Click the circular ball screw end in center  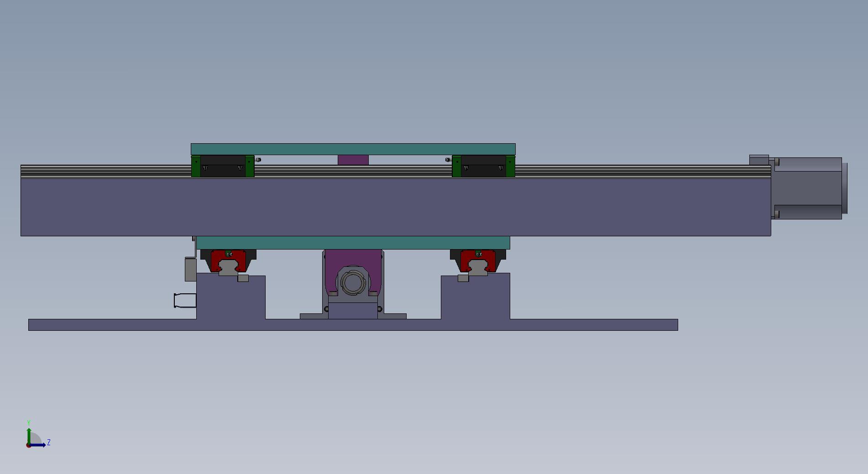[353, 282]
